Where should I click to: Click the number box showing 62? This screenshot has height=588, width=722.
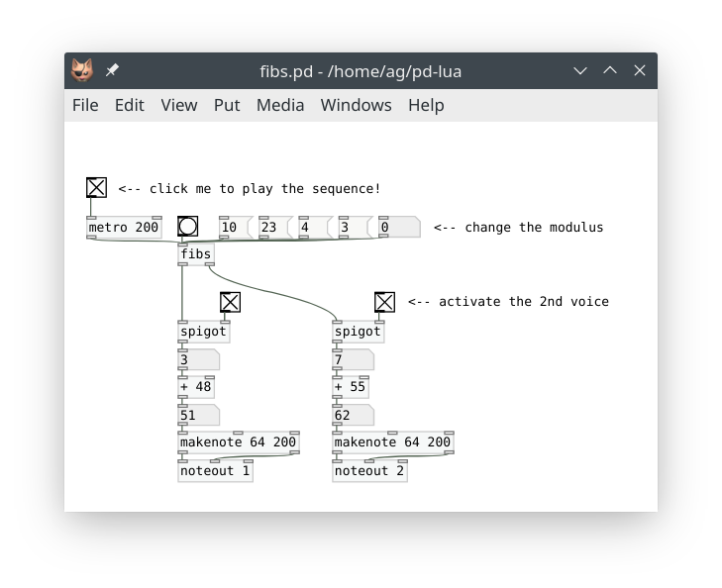pos(353,416)
